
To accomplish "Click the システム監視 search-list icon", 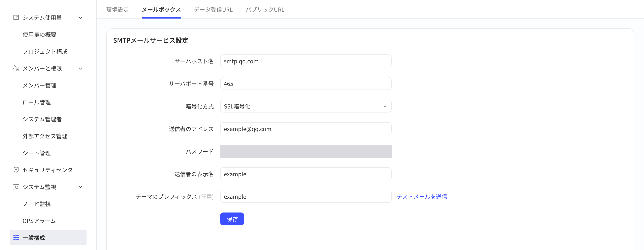I will (x=16, y=187).
